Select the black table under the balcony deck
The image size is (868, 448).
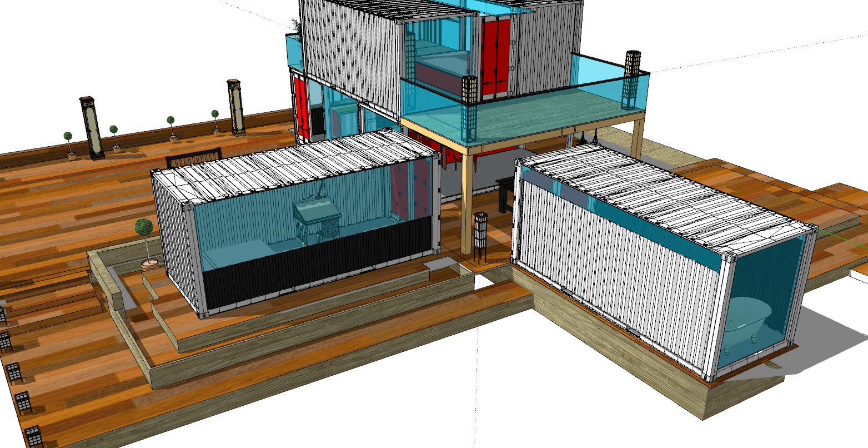tap(506, 195)
